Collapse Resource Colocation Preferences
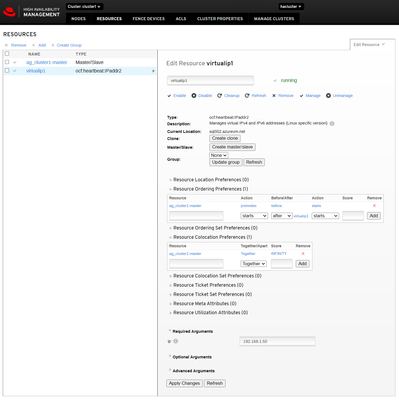 (x=210, y=237)
